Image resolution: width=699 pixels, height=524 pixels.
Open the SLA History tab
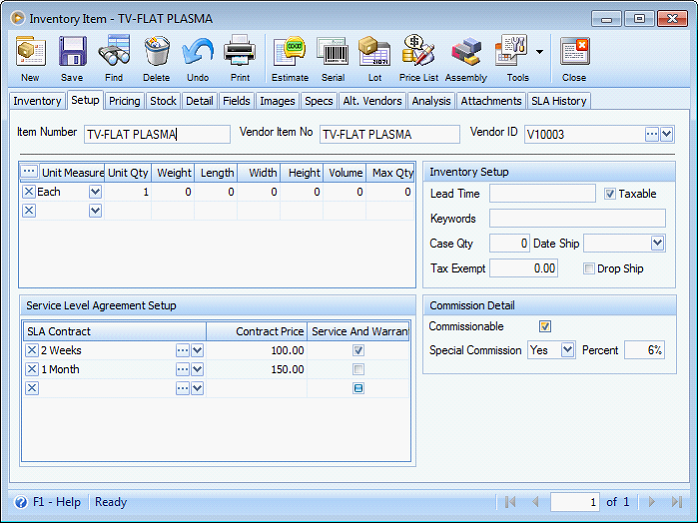pos(559,101)
